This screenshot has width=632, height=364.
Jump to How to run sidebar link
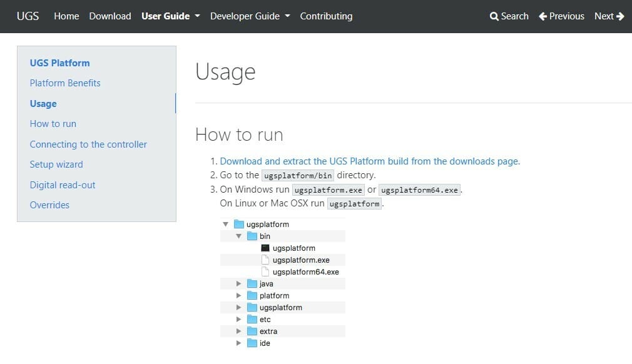53,124
